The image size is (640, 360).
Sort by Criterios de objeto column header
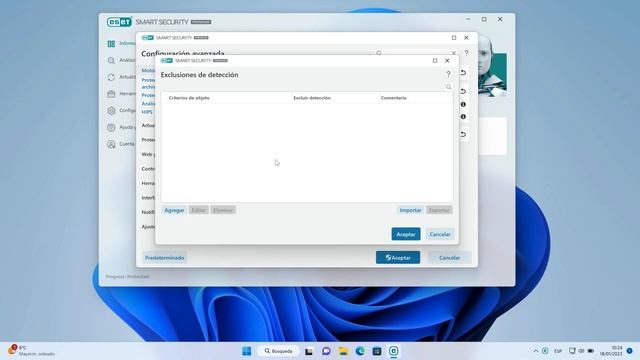click(189, 98)
